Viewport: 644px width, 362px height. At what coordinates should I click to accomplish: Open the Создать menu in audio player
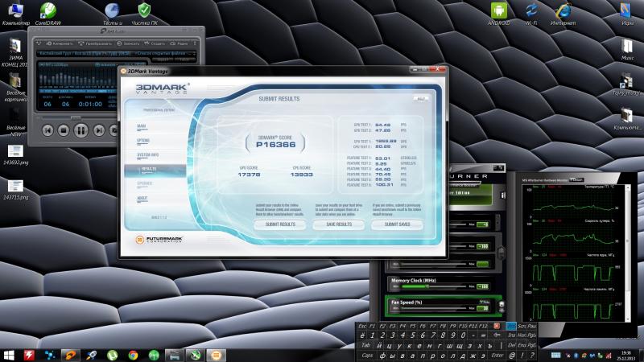[x=155, y=43]
